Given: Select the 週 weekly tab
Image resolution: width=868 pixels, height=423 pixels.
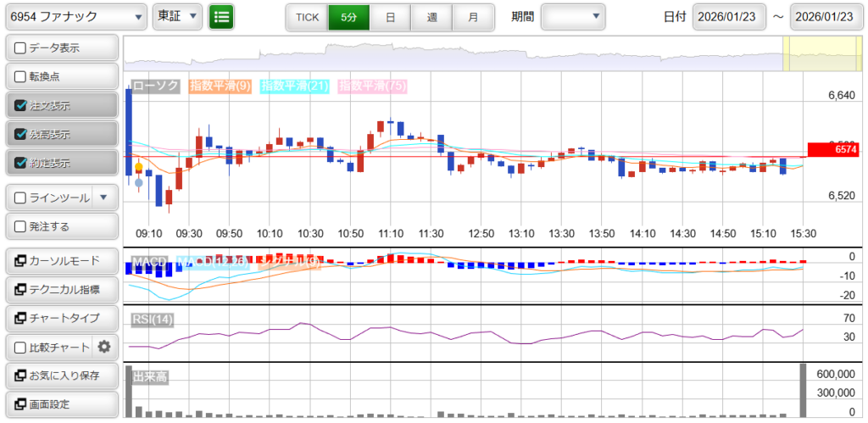Looking at the screenshot, I should coord(431,16).
